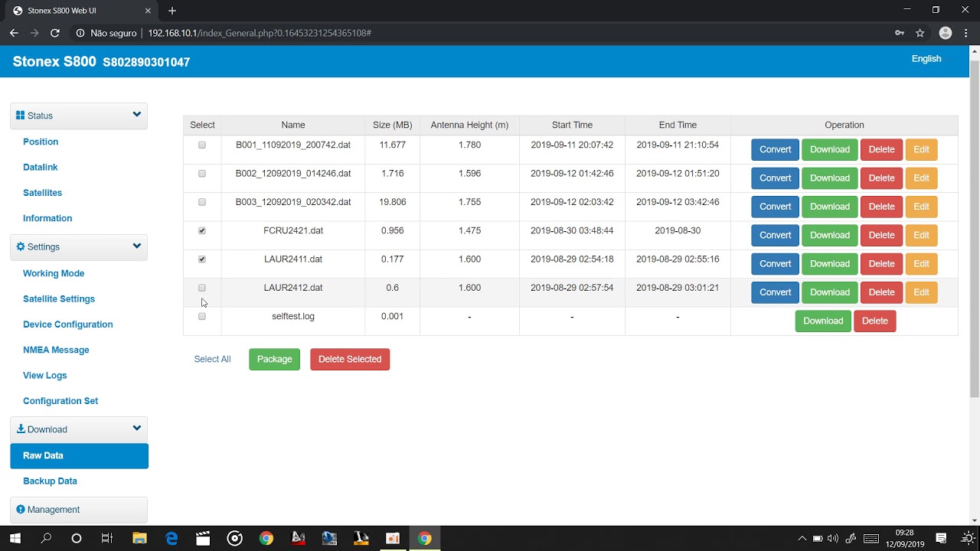
Task: Open Cortana circle in taskbar
Action: pyautogui.click(x=77, y=538)
